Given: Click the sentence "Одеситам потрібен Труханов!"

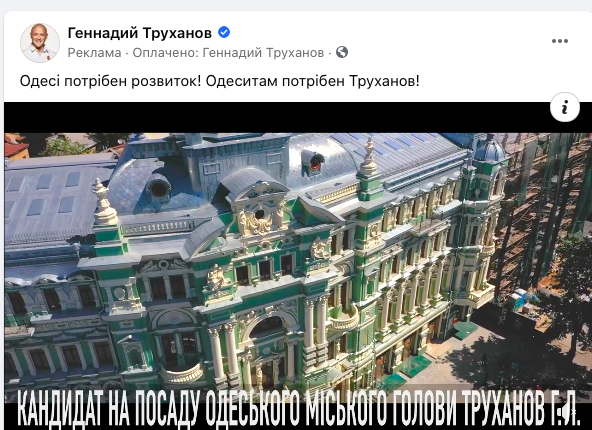Looking at the screenshot, I should [x=313, y=81].
